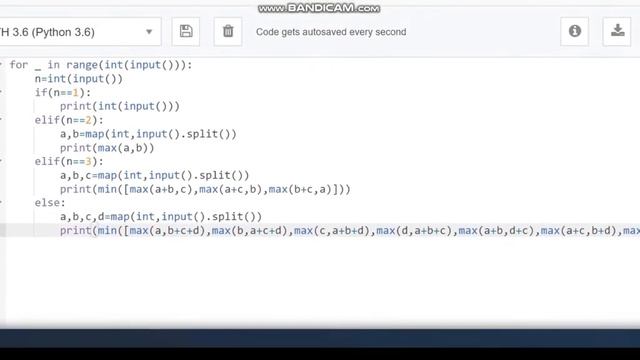
Task: Collapse the fold arrow beside 'elif(n==2):'
Action: click(1, 119)
